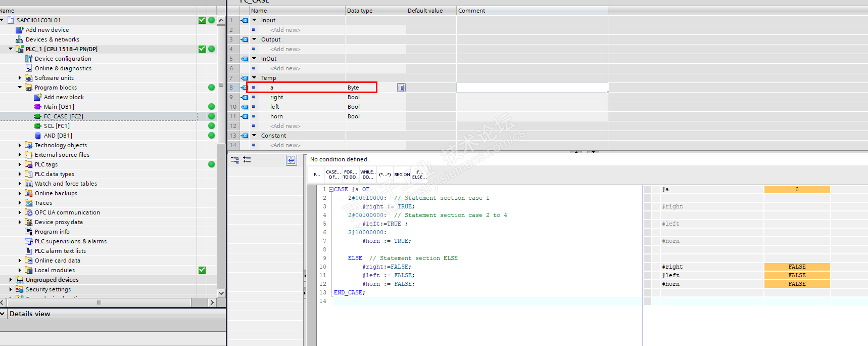Image resolution: width=868 pixels, height=346 pixels.
Task: Collapse the Temp section in interface table
Action: [x=254, y=78]
